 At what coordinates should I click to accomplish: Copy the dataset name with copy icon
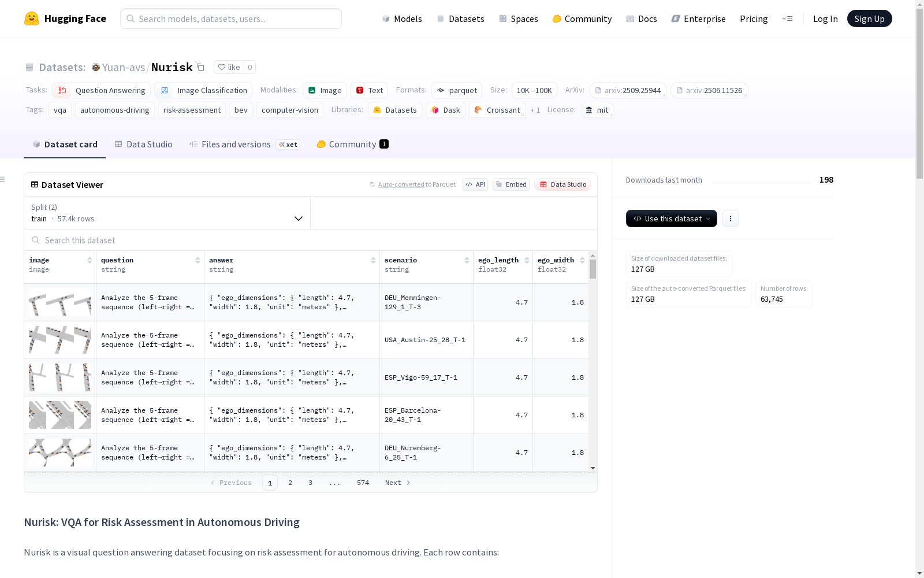[x=200, y=67]
